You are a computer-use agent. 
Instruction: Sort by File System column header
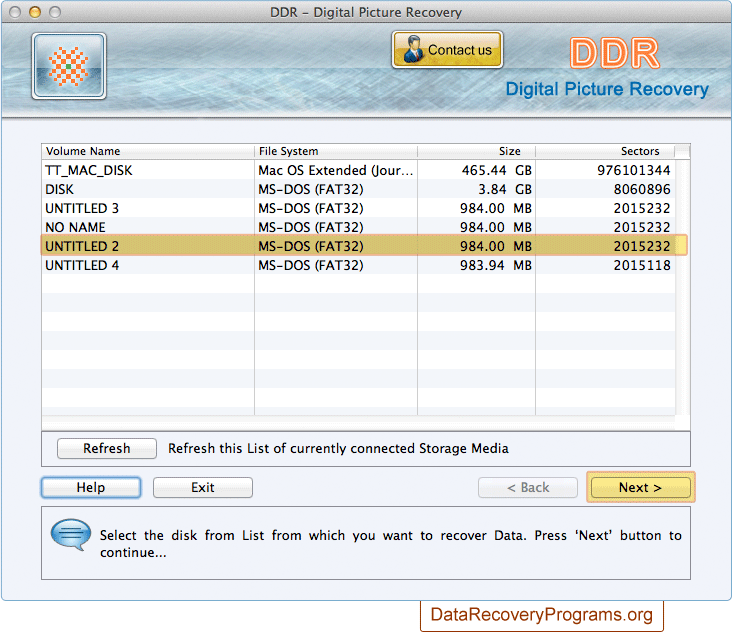pos(336,151)
